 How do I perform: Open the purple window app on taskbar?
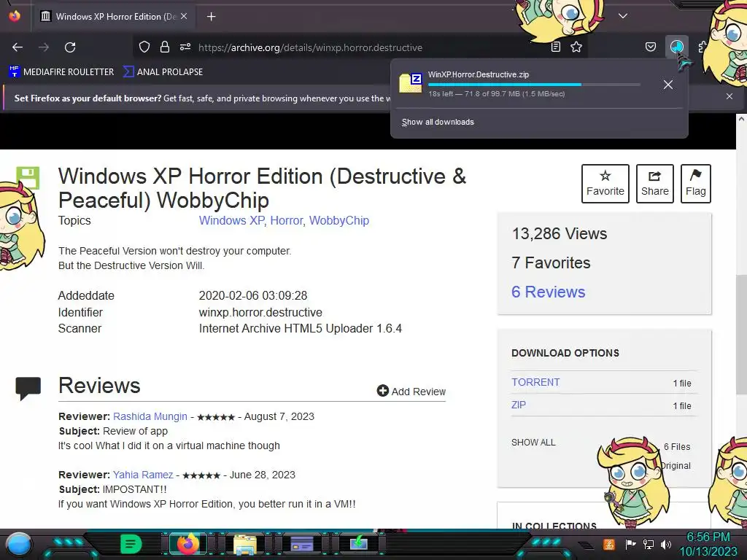[x=301, y=544]
